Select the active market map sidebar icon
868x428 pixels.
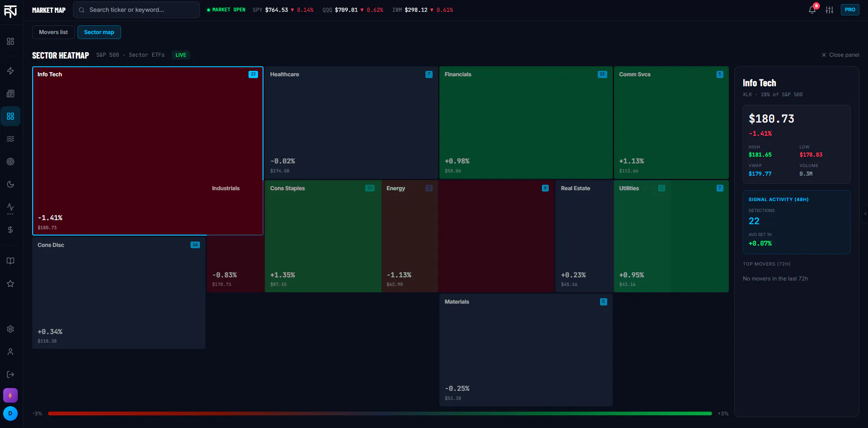[x=10, y=116]
